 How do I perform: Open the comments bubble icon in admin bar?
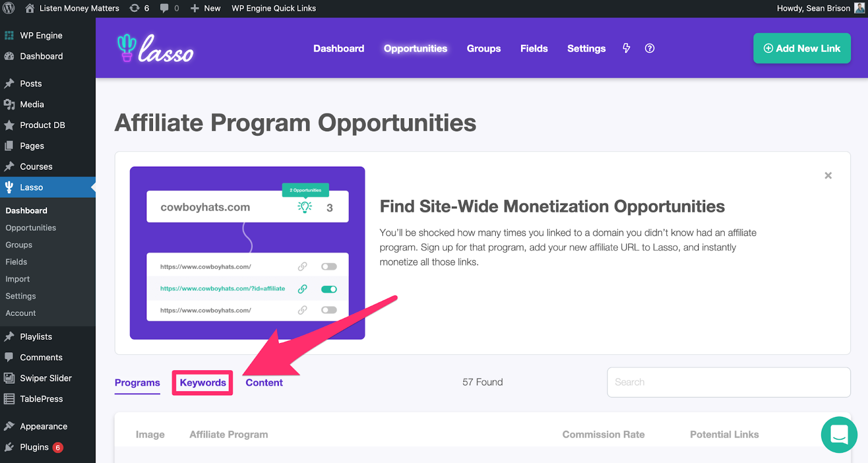169,8
